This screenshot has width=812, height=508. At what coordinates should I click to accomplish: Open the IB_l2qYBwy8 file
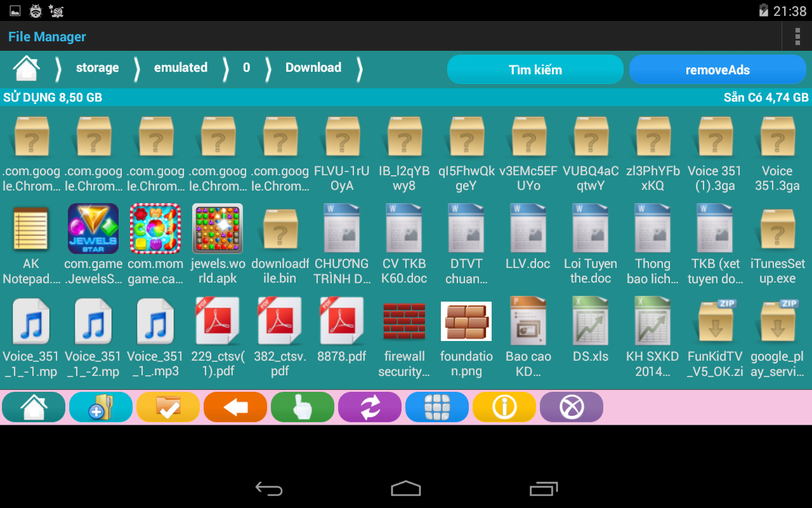404,153
